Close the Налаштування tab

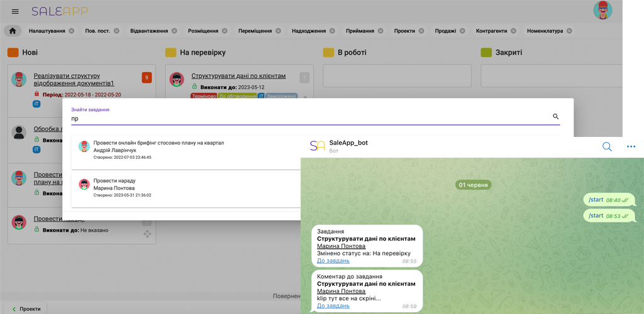[x=72, y=31]
